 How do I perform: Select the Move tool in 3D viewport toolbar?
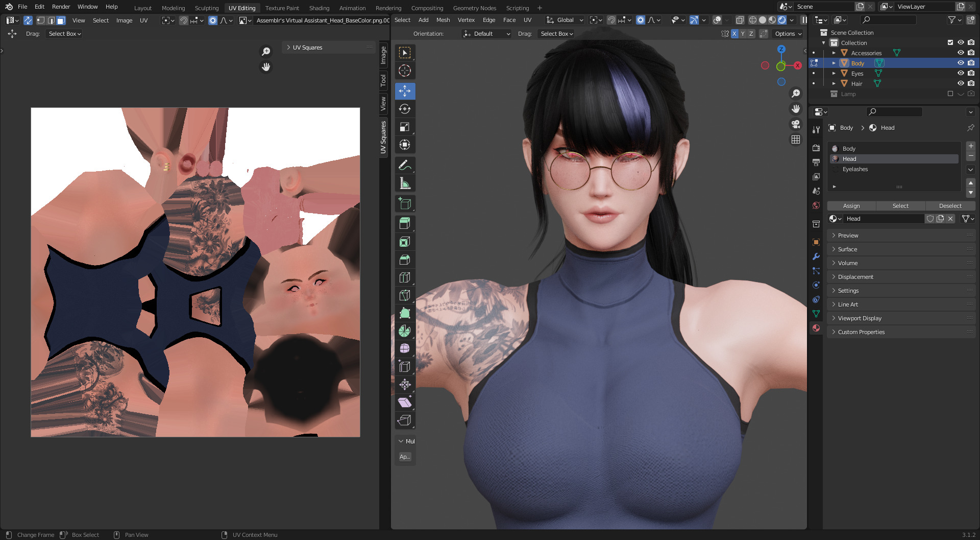[x=405, y=91]
